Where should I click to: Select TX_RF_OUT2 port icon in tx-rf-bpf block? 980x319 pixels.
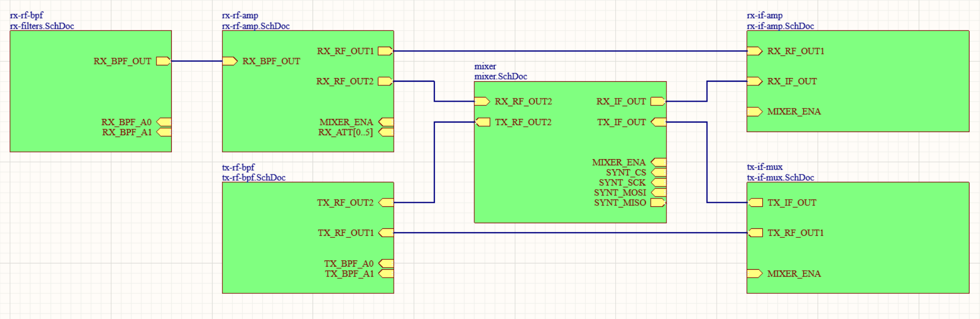tap(386, 203)
